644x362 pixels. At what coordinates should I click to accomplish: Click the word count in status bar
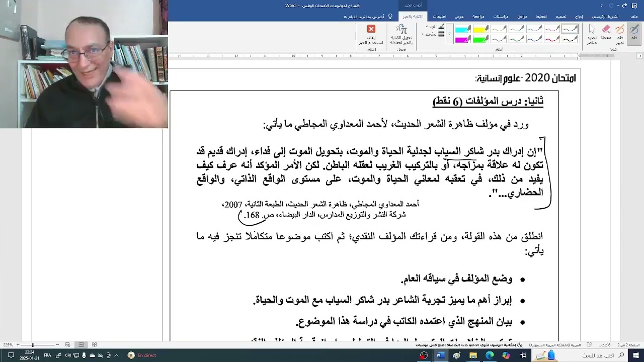[604, 345]
